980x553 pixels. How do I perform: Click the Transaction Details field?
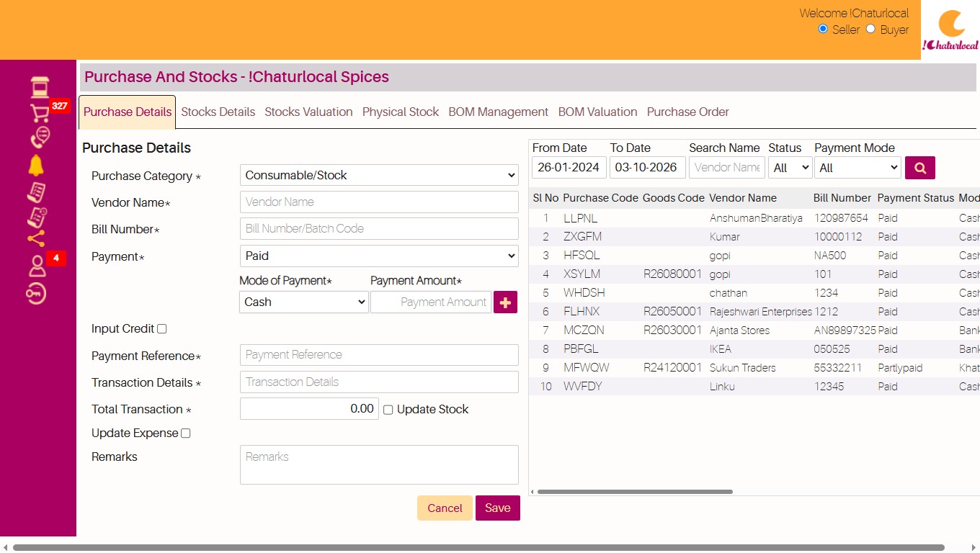[x=379, y=382]
